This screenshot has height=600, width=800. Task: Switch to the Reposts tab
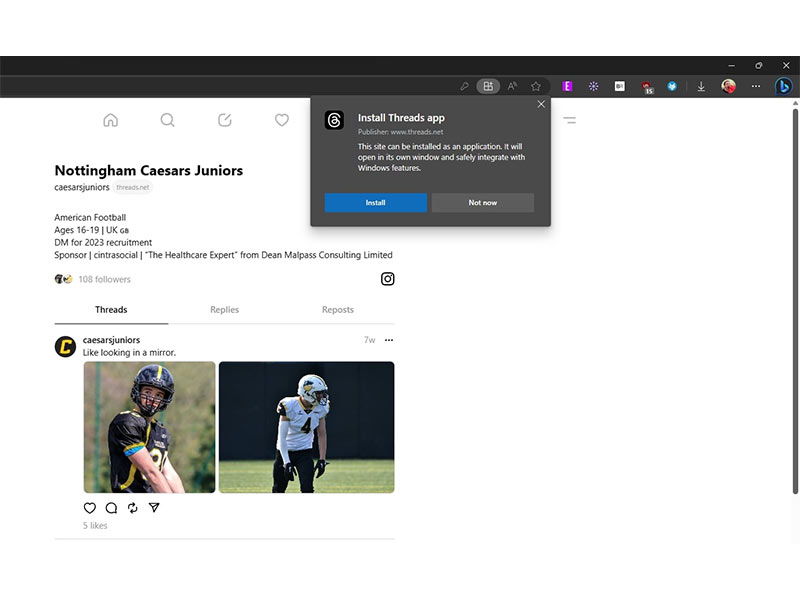point(338,310)
